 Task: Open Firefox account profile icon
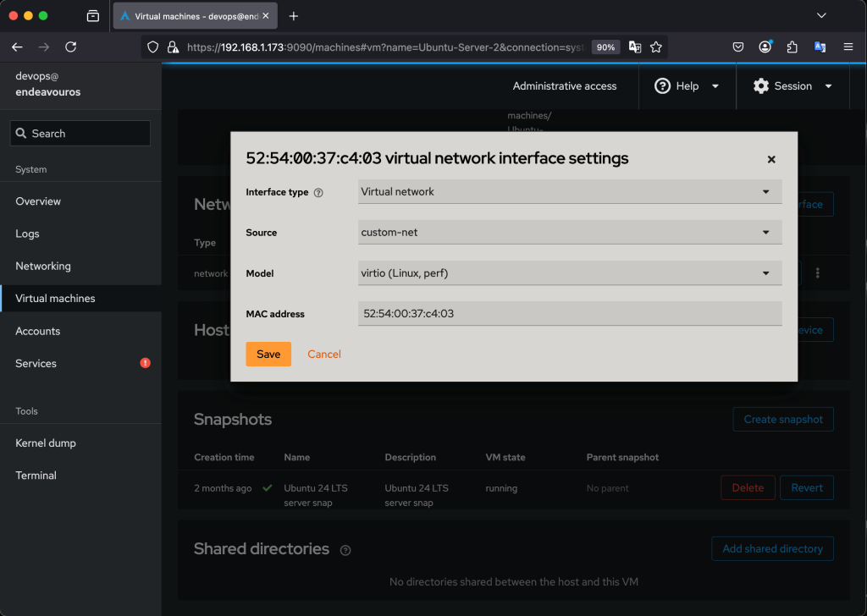(x=765, y=47)
